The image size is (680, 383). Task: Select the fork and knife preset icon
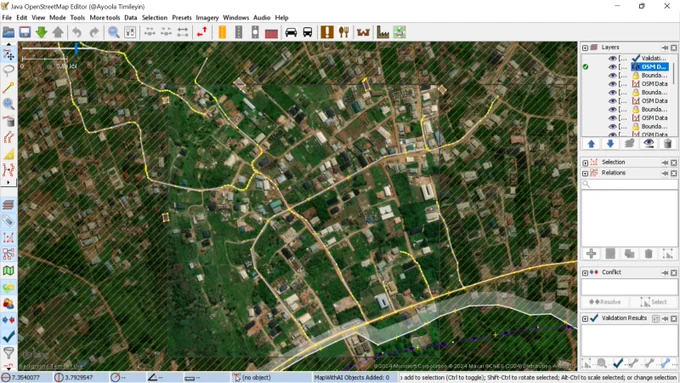tap(343, 32)
